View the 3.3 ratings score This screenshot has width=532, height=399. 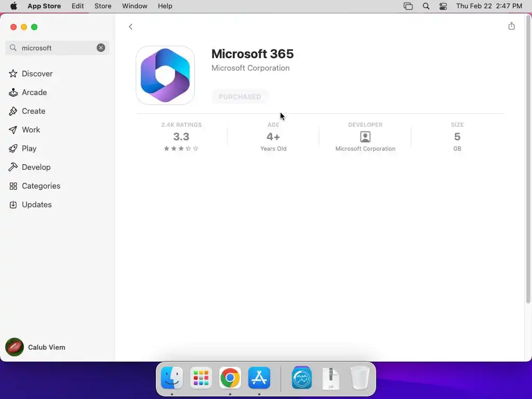pyautogui.click(x=181, y=137)
